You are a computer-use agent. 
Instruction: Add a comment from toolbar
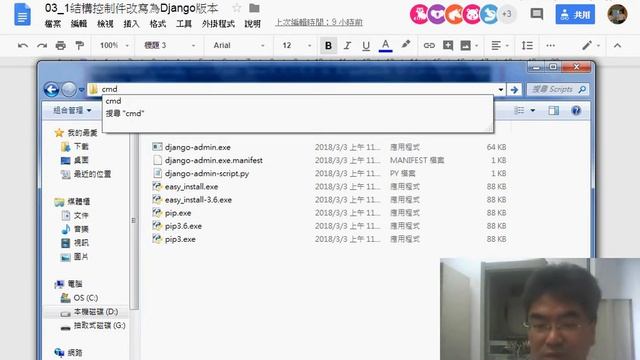point(448,45)
